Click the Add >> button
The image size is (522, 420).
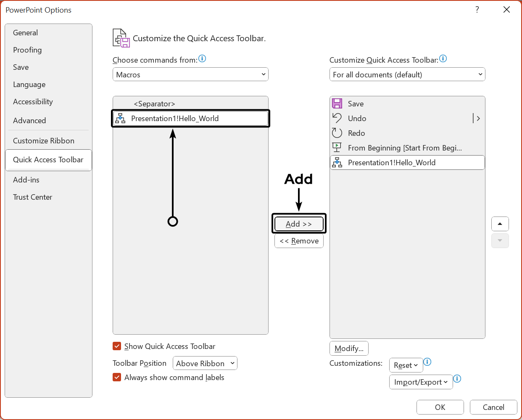pos(299,224)
